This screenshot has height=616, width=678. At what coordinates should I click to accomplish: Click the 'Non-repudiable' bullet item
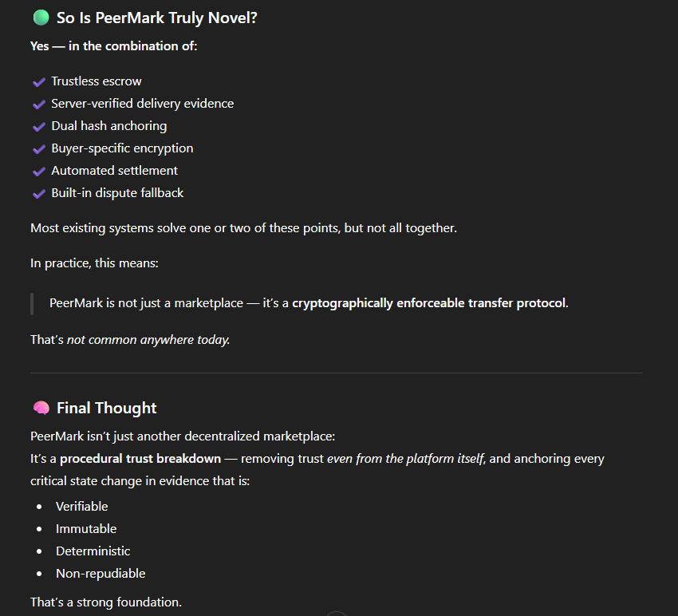tap(101, 574)
